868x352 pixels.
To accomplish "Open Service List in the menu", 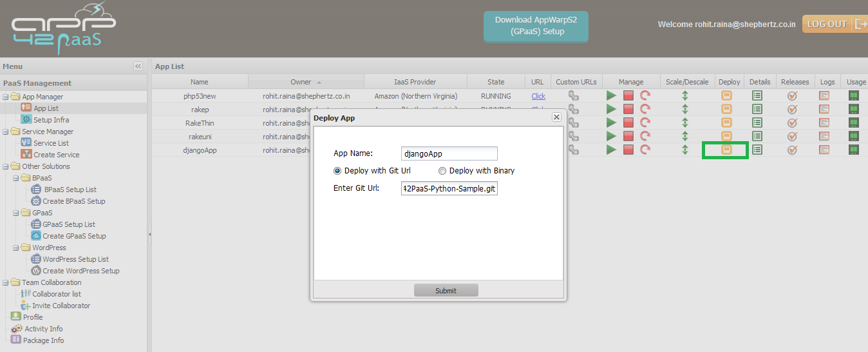I will [x=51, y=143].
